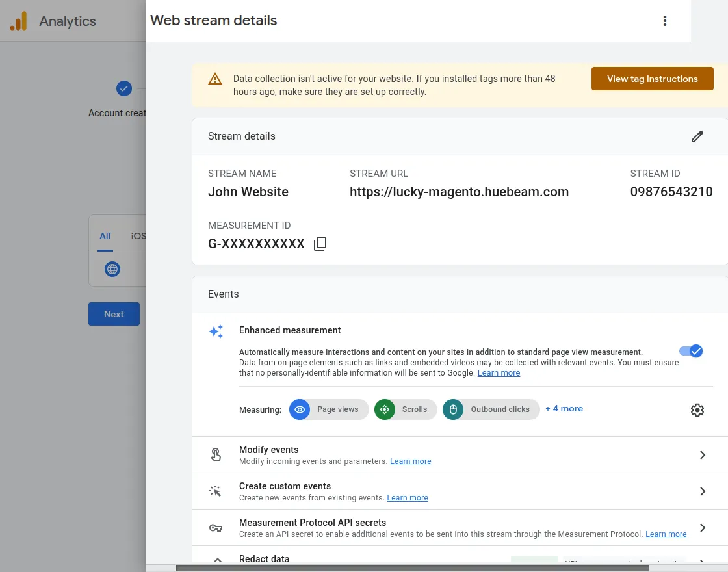Click the Account created checkmark step
The width and height of the screenshot is (728, 572).
point(124,88)
